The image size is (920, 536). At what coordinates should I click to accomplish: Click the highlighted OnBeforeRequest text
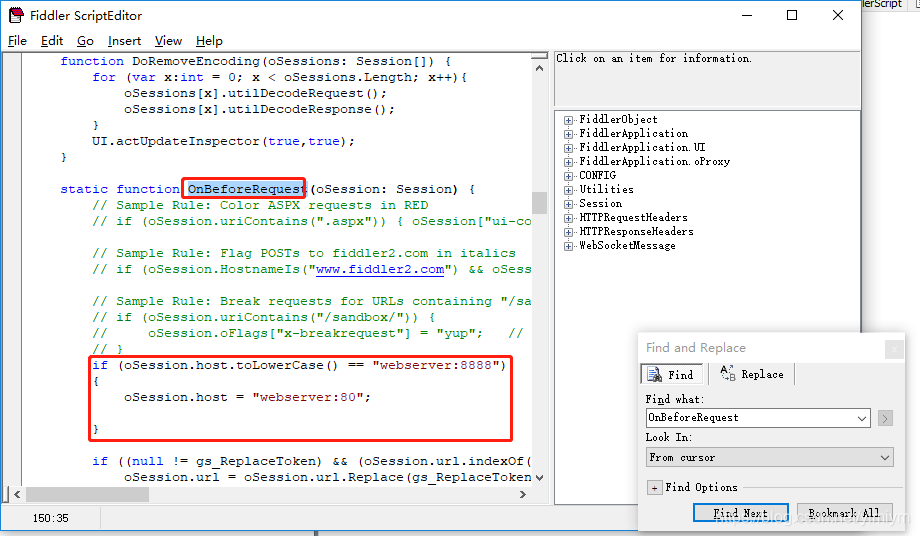coord(246,189)
